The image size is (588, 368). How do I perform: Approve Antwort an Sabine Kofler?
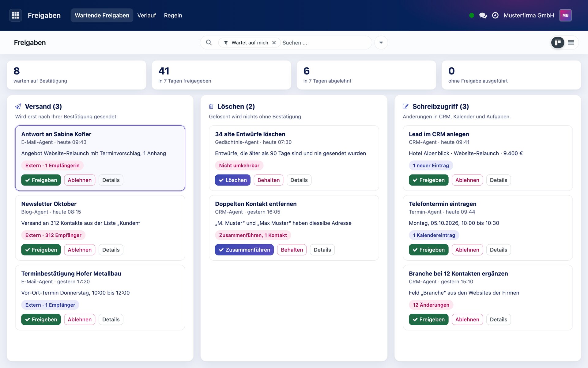41,180
